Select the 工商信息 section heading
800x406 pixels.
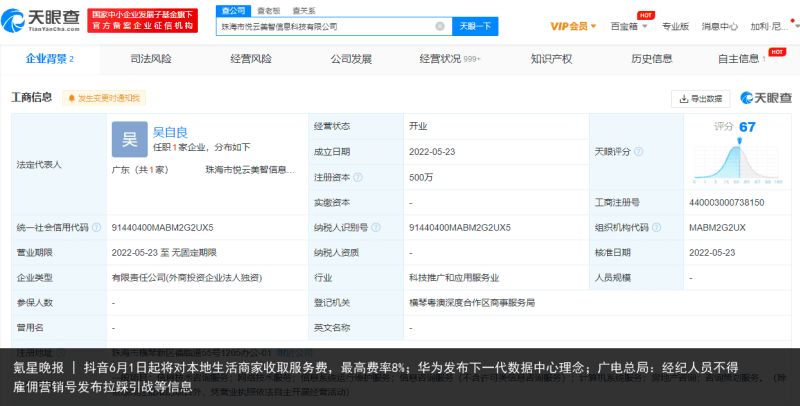pyautogui.click(x=32, y=97)
